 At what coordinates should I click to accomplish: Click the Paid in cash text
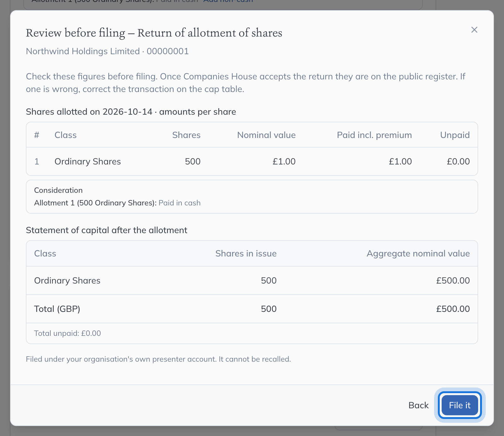(x=180, y=203)
